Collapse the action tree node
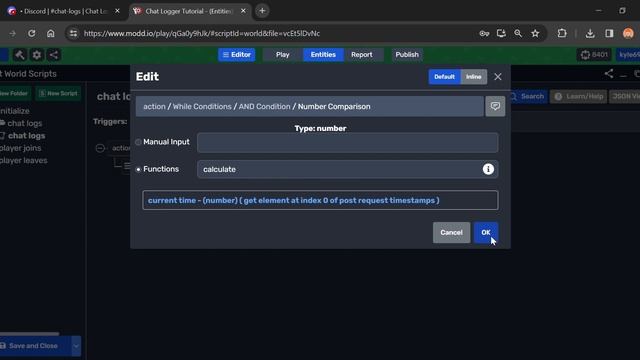 tap(100, 148)
